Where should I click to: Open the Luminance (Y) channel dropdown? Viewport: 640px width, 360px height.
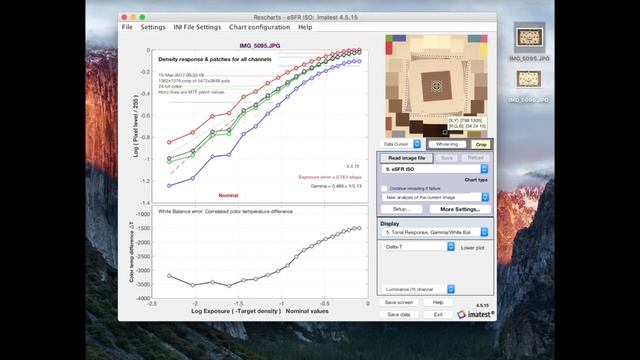[x=418, y=289]
